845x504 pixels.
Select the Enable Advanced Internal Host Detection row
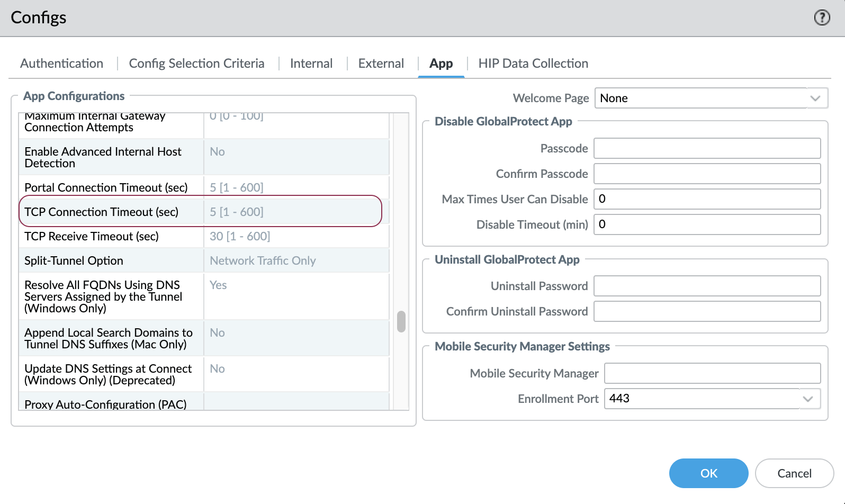click(x=111, y=157)
